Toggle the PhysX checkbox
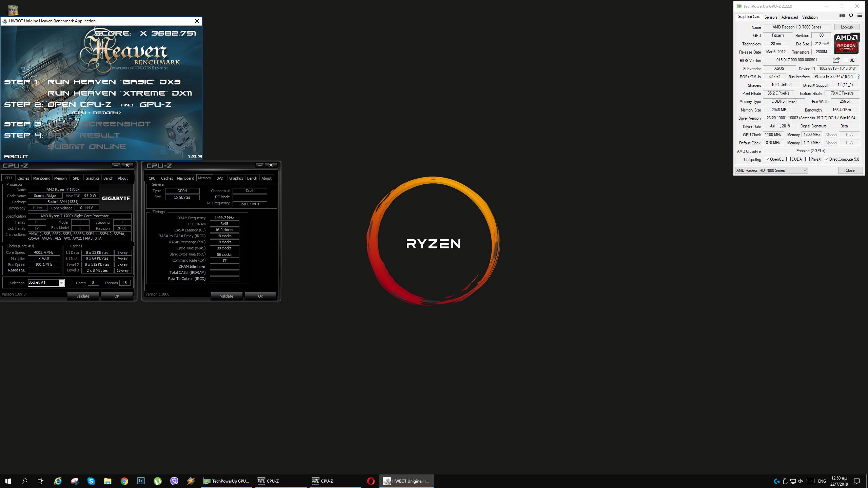The width and height of the screenshot is (868, 488). coord(807,159)
